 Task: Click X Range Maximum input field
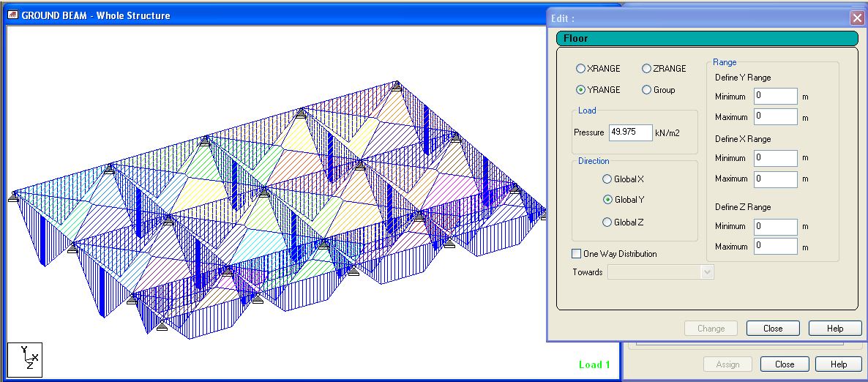[776, 179]
